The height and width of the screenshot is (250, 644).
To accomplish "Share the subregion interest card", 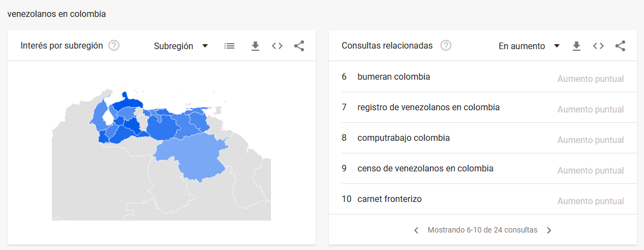I will [x=299, y=46].
